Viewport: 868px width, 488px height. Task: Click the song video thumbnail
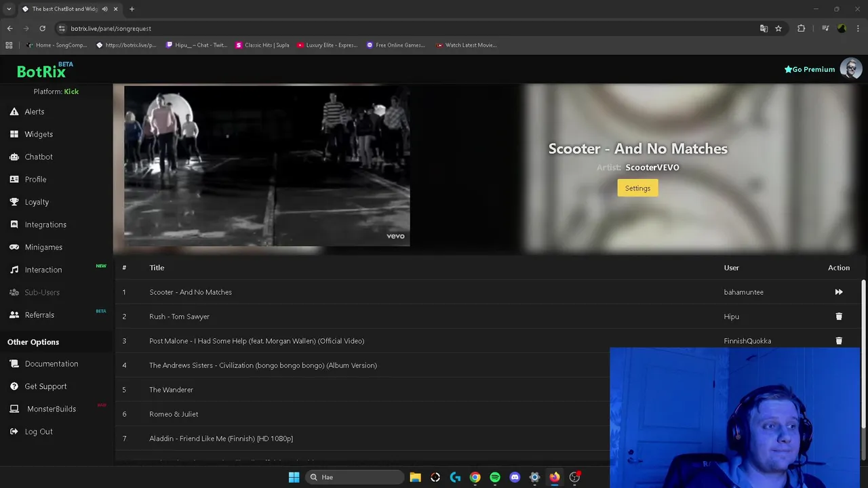pyautogui.click(x=267, y=166)
